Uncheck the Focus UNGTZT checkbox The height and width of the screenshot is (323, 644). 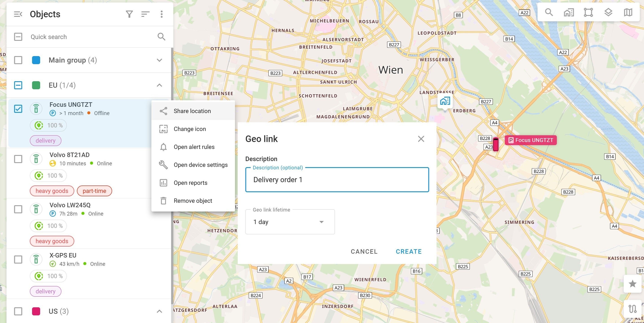point(18,109)
